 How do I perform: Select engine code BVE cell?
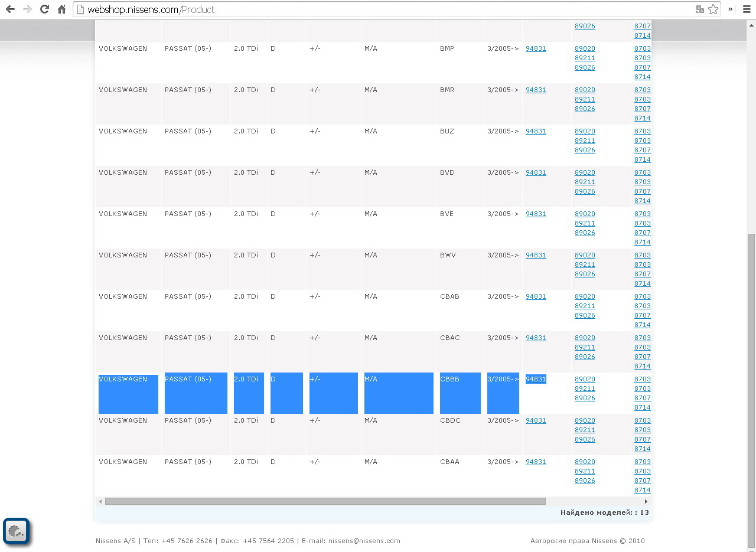click(447, 214)
